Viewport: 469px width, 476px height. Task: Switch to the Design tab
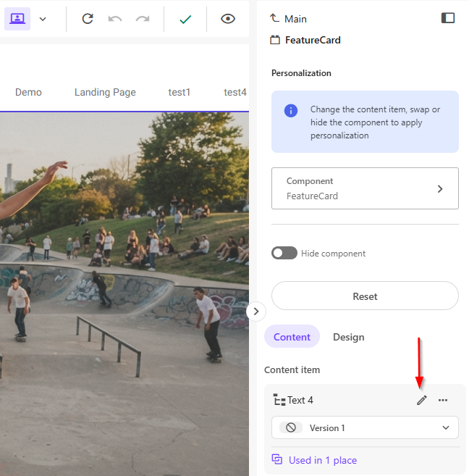[349, 337]
